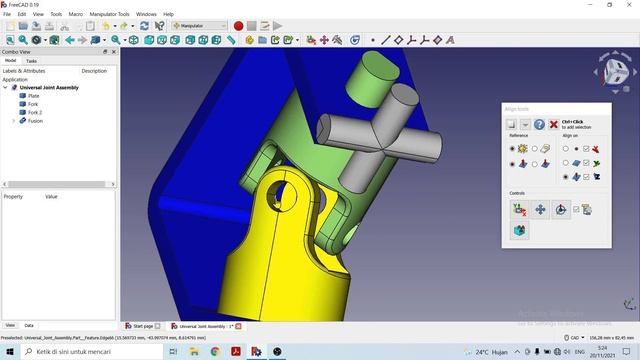
Task: Expand the Fusion tree item
Action: tap(13, 121)
